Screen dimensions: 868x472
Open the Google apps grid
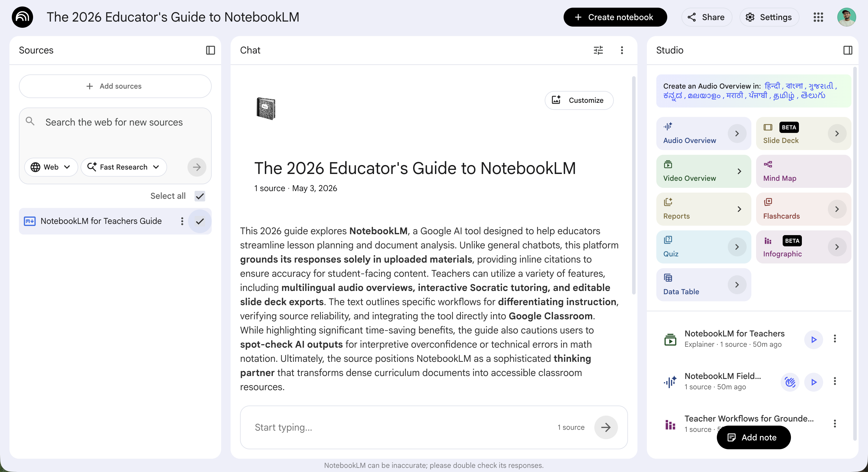(818, 17)
